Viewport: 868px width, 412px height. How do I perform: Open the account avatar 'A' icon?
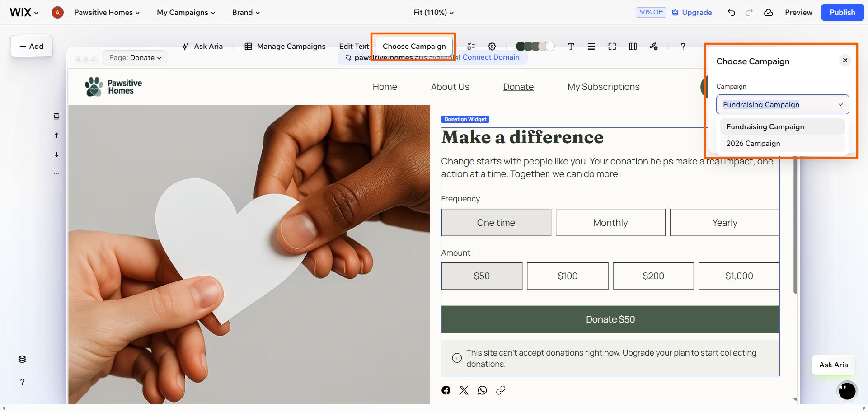point(57,12)
